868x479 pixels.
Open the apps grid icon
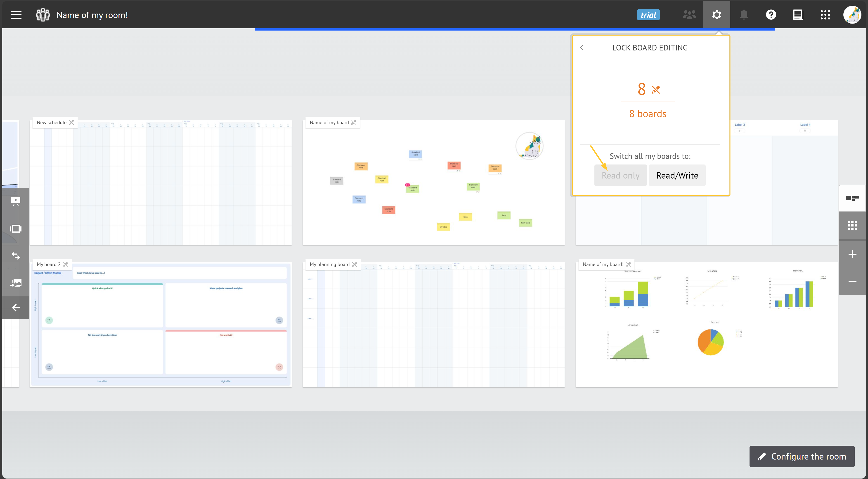(825, 15)
